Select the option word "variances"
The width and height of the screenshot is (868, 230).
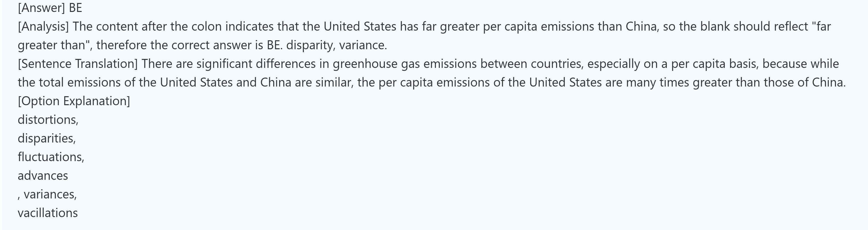49,194
